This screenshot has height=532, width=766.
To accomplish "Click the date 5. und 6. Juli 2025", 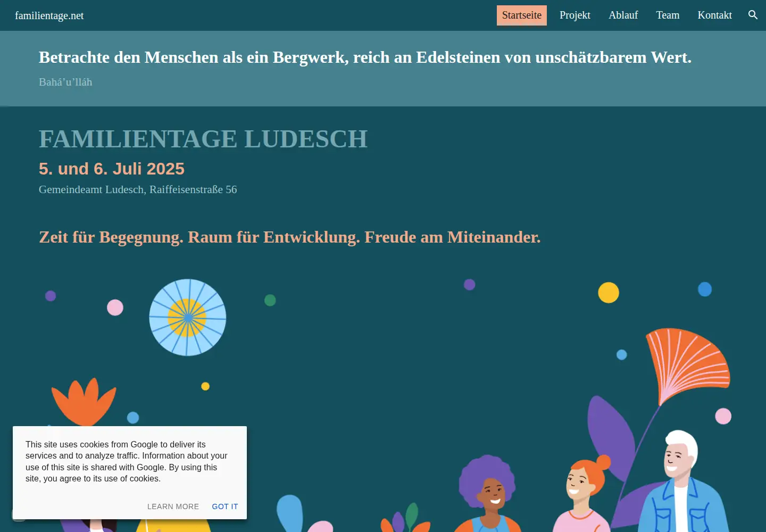I will click(x=112, y=169).
